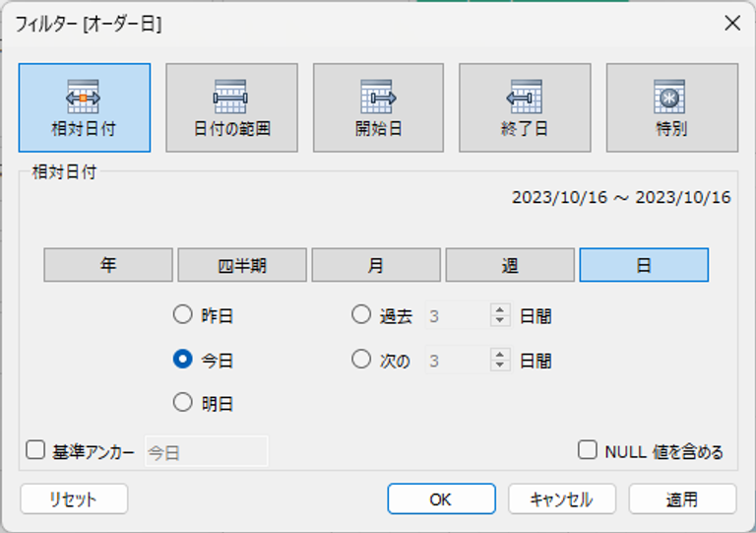Click the 次の days number field
The image size is (756, 533).
pos(457,360)
